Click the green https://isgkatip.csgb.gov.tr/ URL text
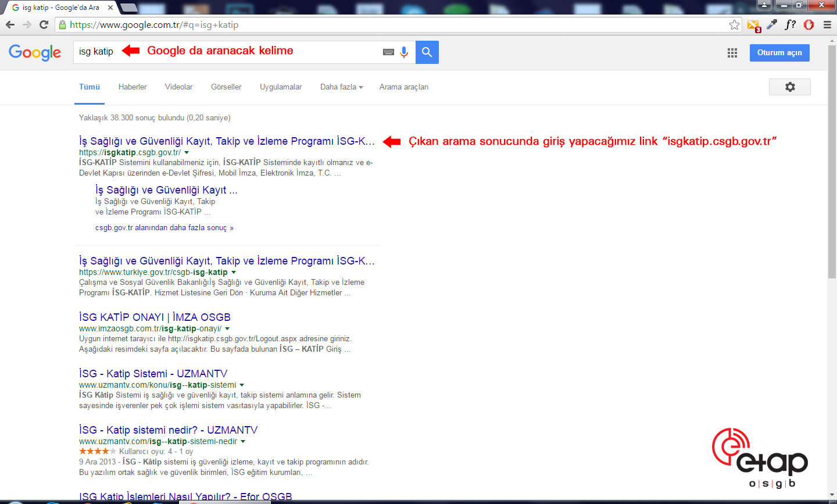The image size is (837, 504). [x=130, y=152]
